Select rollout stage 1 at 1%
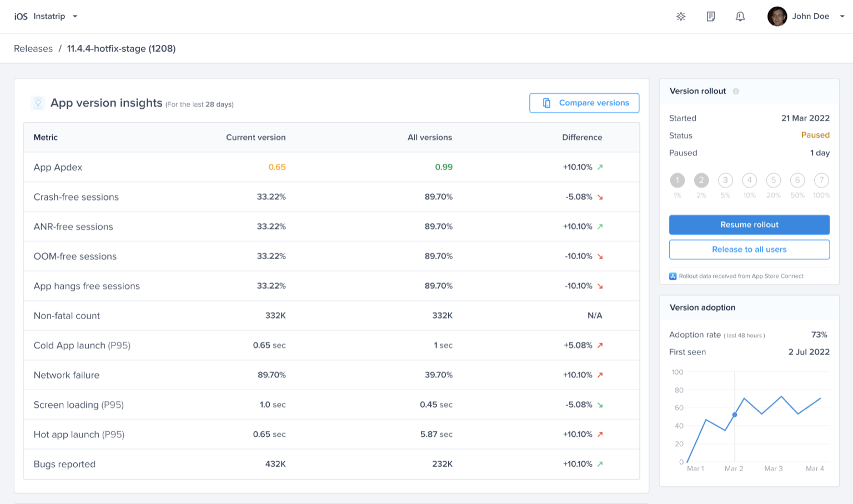This screenshot has height=504, width=853. [678, 180]
